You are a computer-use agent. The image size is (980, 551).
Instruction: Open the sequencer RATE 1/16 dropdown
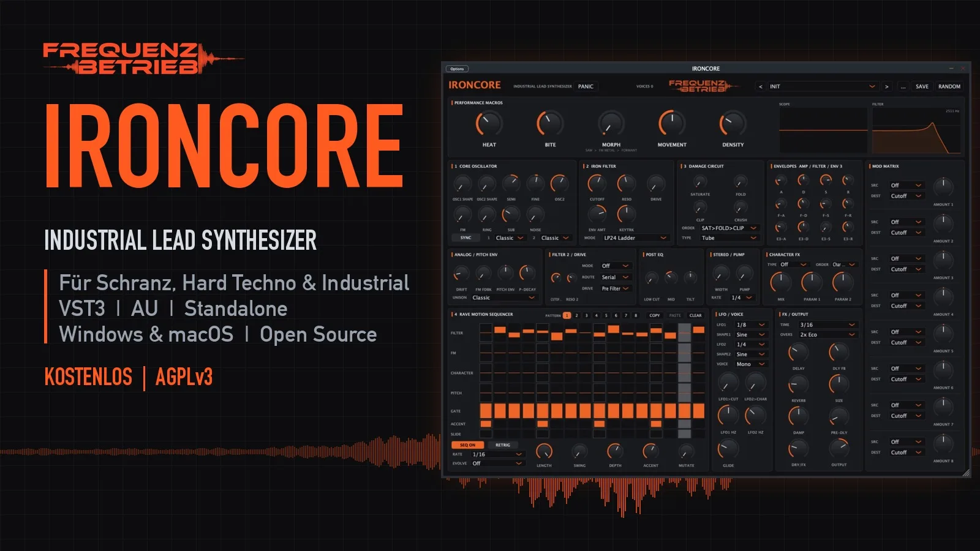pyautogui.click(x=497, y=454)
